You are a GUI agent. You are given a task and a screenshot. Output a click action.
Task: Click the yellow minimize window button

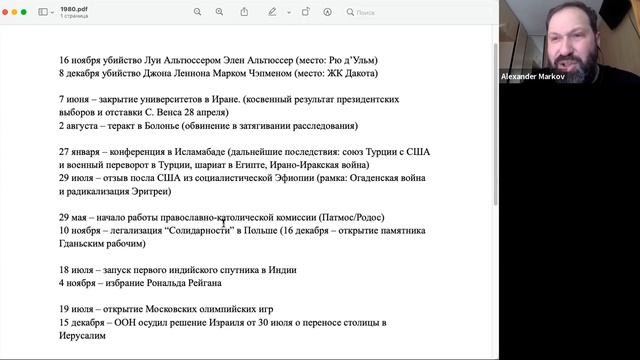tap(14, 12)
